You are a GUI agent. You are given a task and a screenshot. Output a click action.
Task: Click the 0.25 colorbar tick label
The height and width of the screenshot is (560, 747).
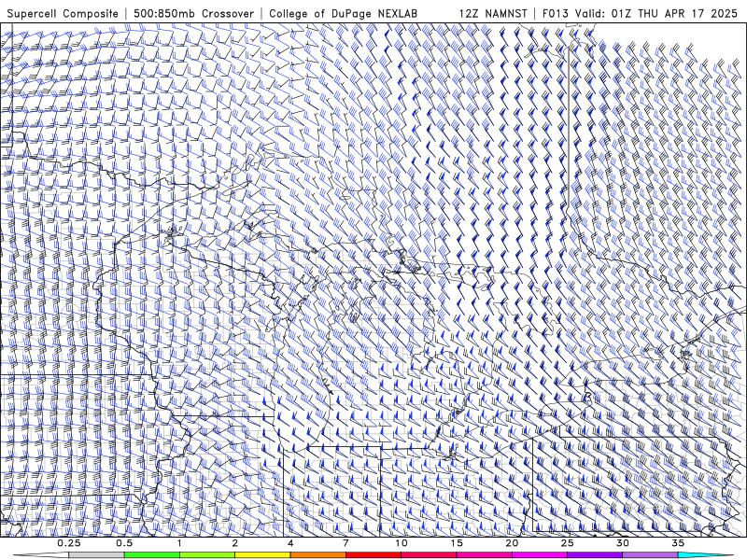point(69,543)
